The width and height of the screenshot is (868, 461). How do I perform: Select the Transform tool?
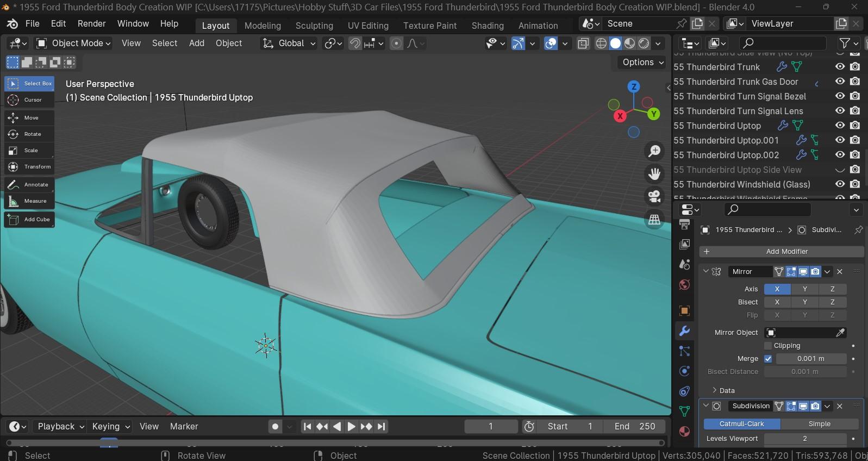click(30, 166)
